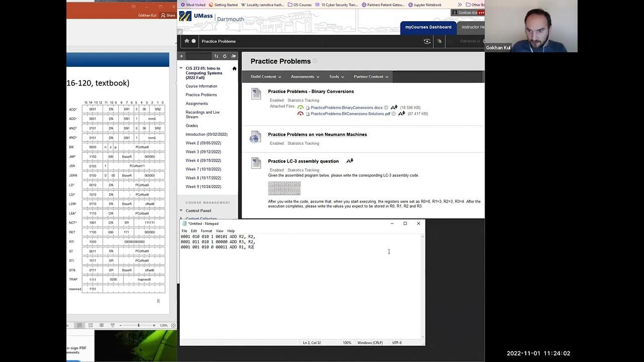Open Notepad File menu

point(184,231)
